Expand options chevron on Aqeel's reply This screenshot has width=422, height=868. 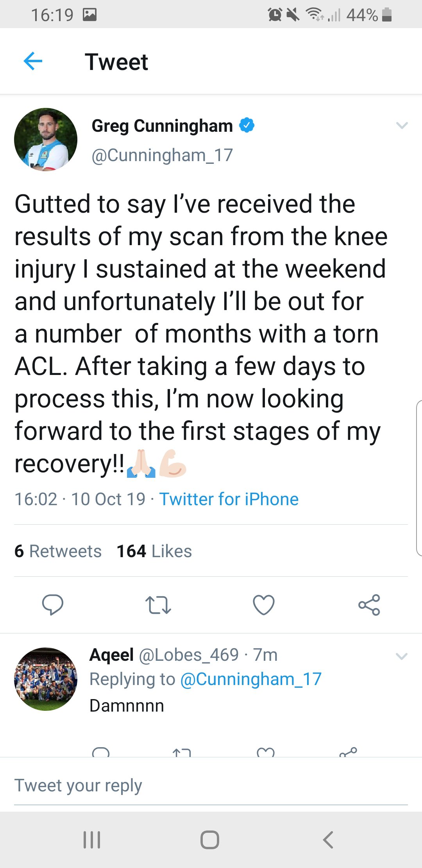402,656
